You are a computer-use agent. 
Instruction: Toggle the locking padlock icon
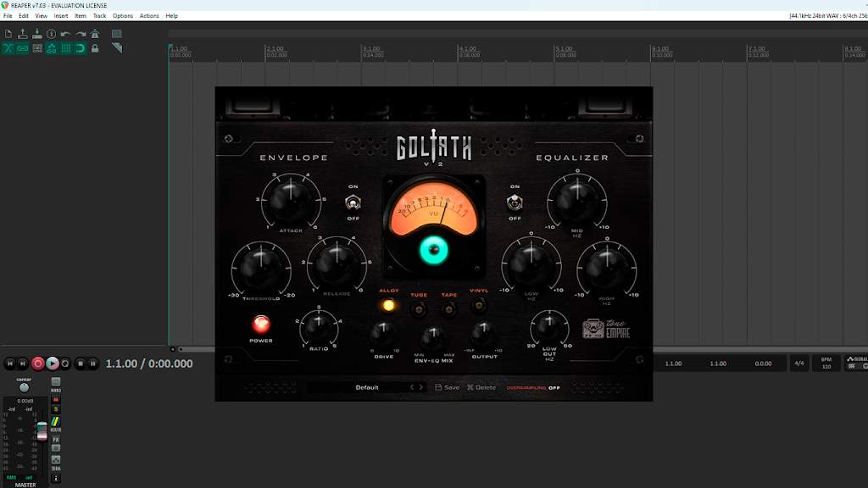95,48
